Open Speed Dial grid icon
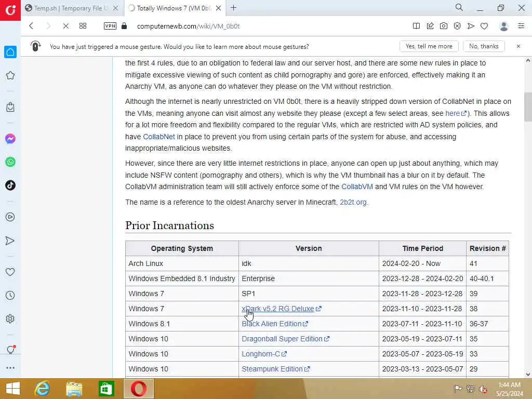Screen dimensions: 532x399 (83, 26)
